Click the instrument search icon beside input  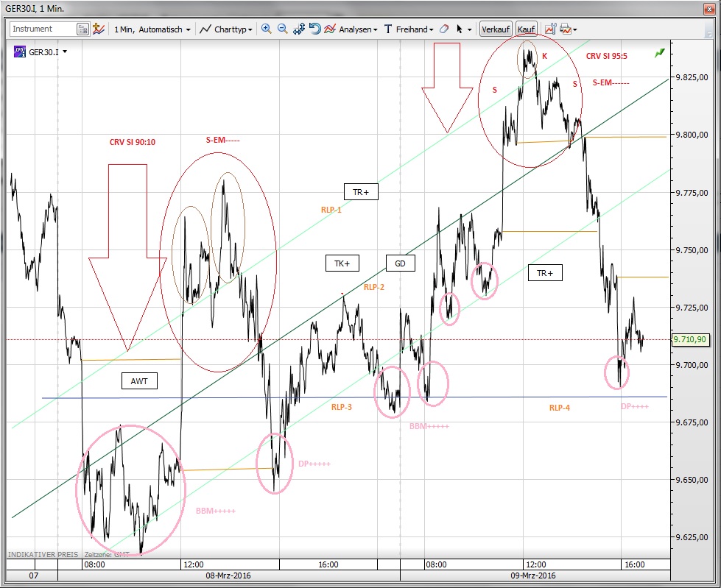point(83,29)
